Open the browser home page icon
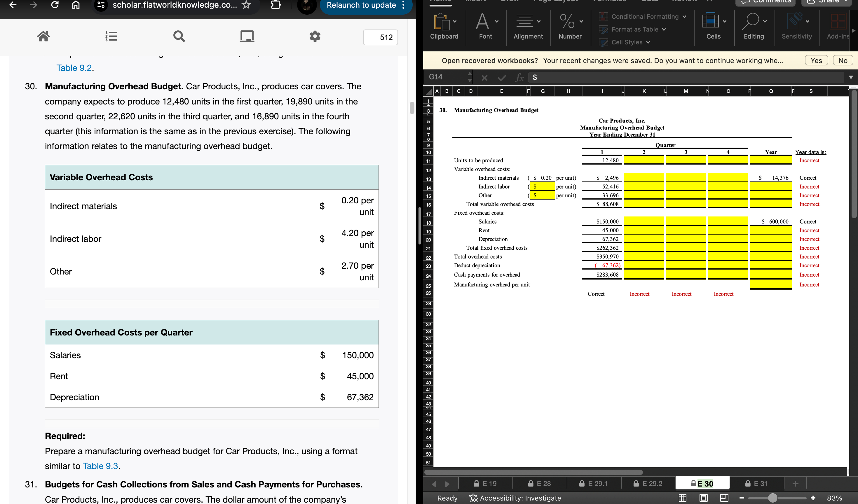The height and width of the screenshot is (504, 858). (76, 5)
